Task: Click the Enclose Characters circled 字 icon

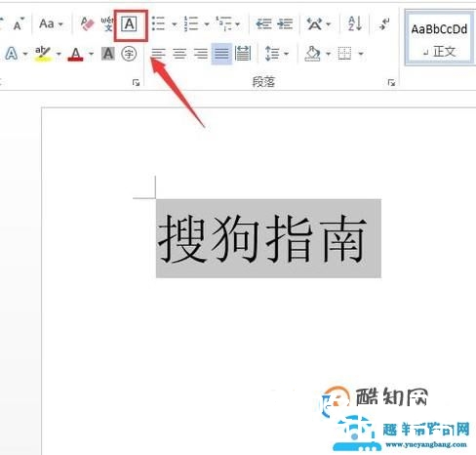Action: tap(129, 54)
